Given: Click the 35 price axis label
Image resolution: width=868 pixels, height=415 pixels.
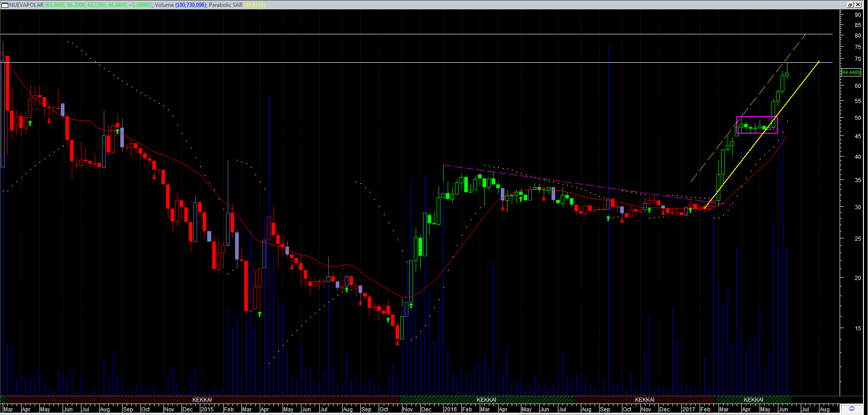Looking at the screenshot, I should (857, 180).
